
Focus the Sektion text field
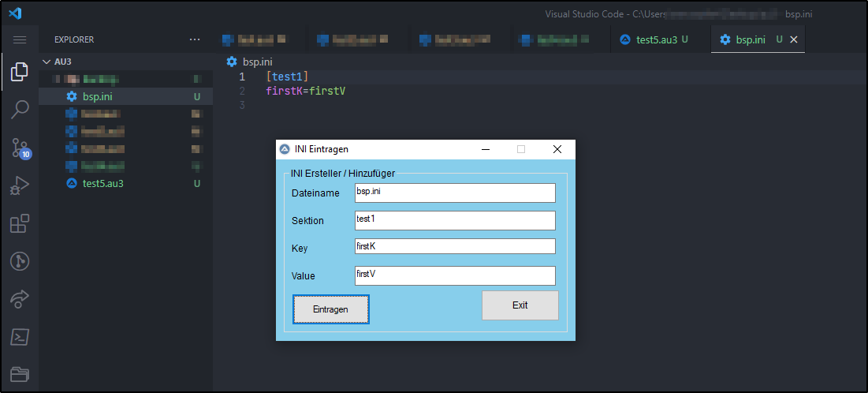click(x=455, y=220)
